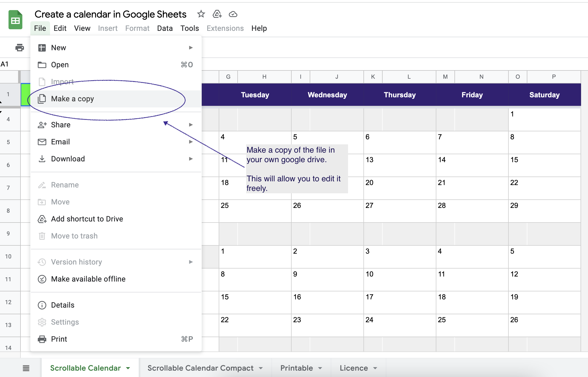Select column P header
The height and width of the screenshot is (377, 588).
pyautogui.click(x=554, y=77)
